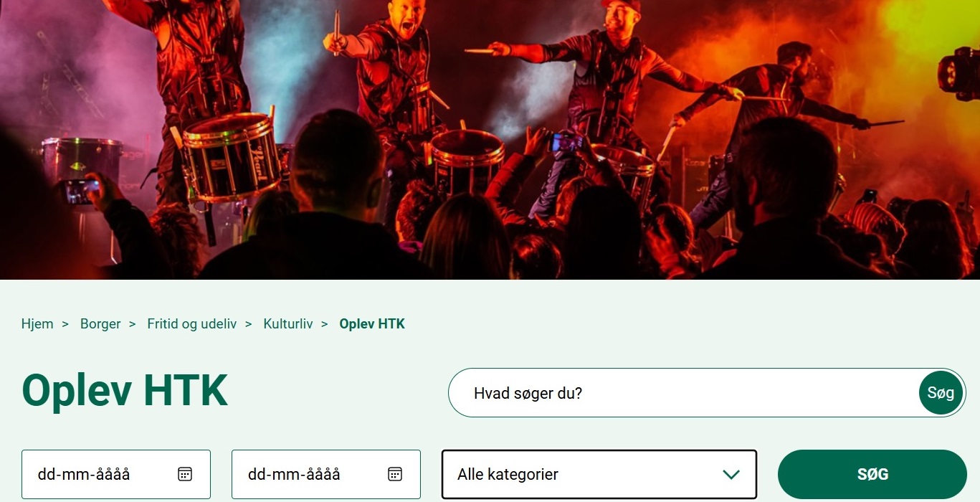Expand the Alle kategorier chevron arrow
This screenshot has height=502, width=980.
(x=731, y=474)
